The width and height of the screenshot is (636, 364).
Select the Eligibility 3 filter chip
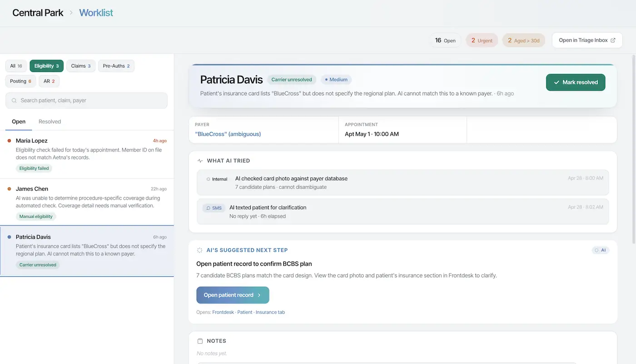pyautogui.click(x=46, y=66)
